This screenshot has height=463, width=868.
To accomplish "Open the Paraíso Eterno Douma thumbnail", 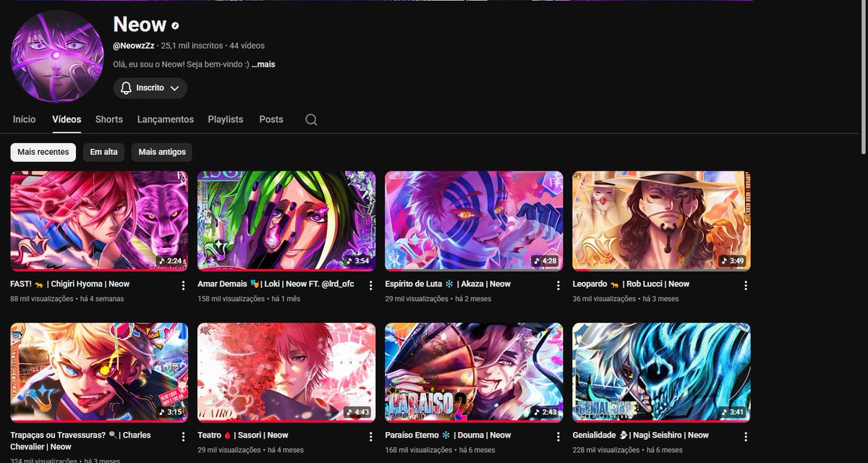I will 474,373.
